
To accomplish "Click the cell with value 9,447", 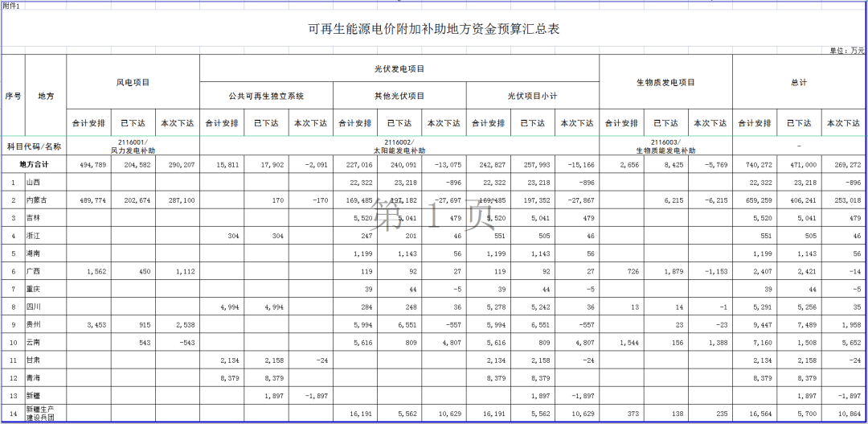I will 755,324.
